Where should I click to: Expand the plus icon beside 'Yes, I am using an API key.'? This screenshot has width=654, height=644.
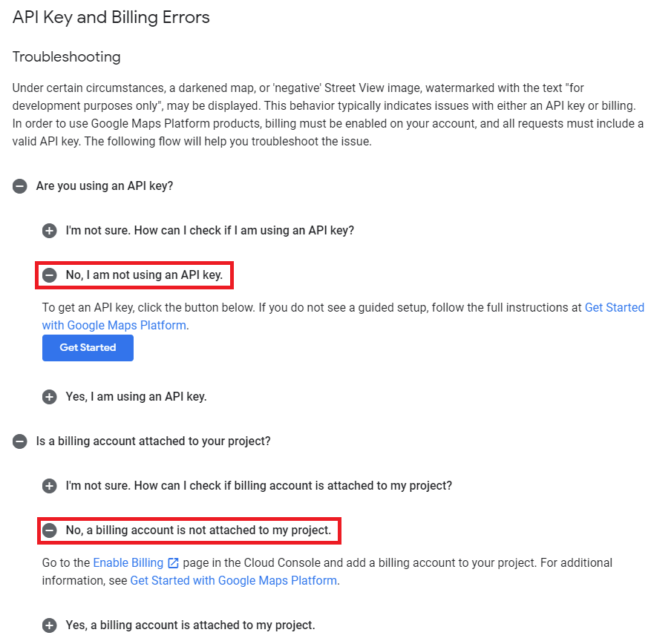point(49,397)
